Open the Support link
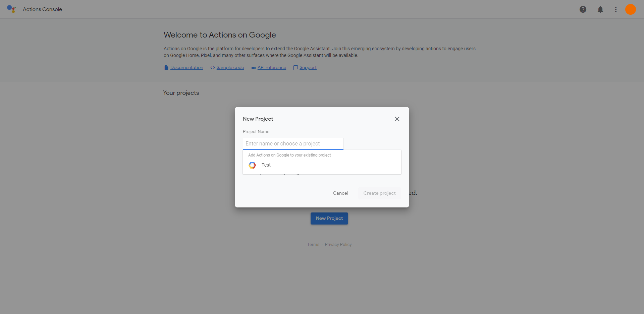 [308, 67]
